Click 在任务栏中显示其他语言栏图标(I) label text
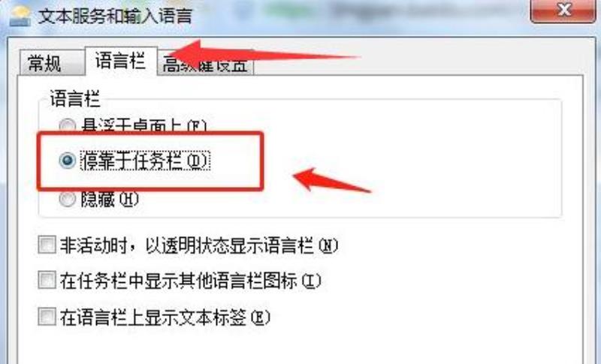Image resolution: width=601 pixels, height=364 pixels. pos(190,281)
